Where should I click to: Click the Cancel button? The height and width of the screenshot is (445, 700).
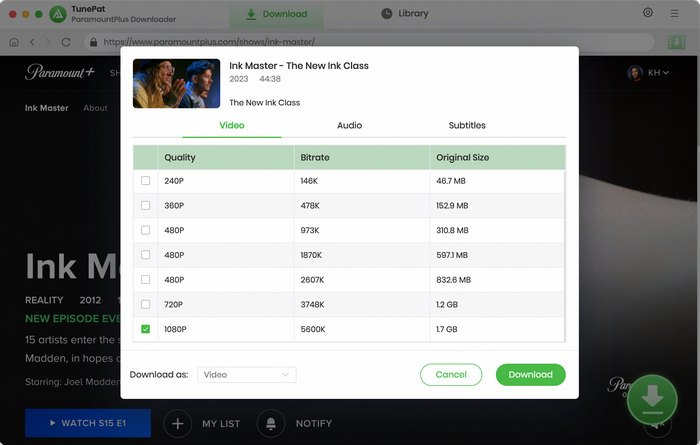(x=451, y=374)
